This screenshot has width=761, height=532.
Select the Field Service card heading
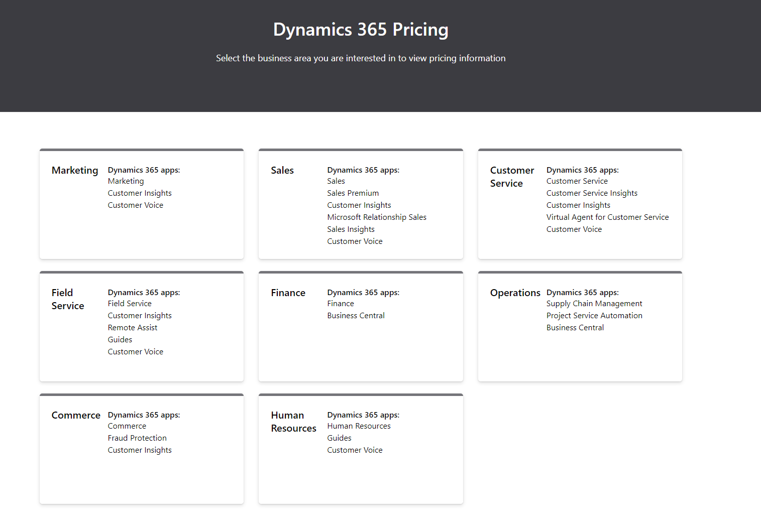pos(68,300)
